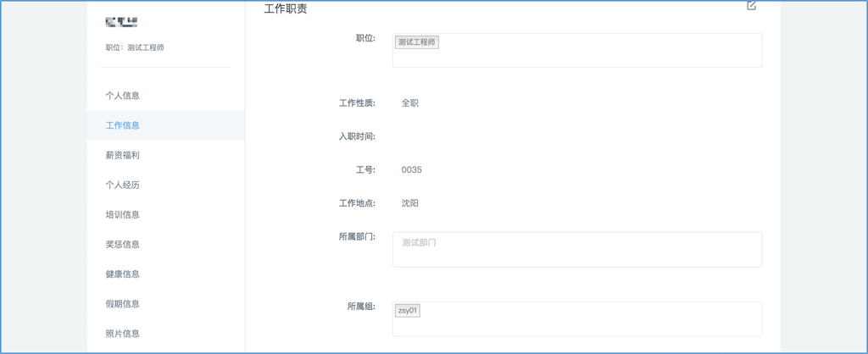Image resolution: width=868 pixels, height=354 pixels.
Task: Switch to 培训信息 section
Action: click(123, 214)
